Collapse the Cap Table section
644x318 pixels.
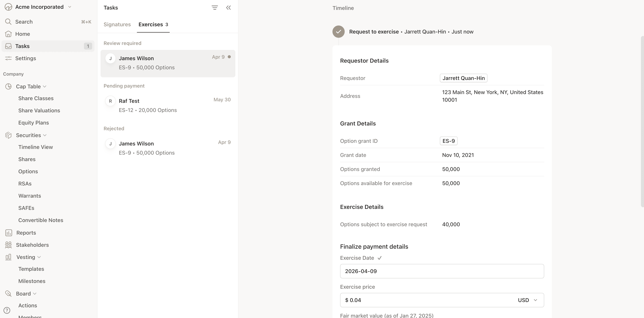coord(45,86)
